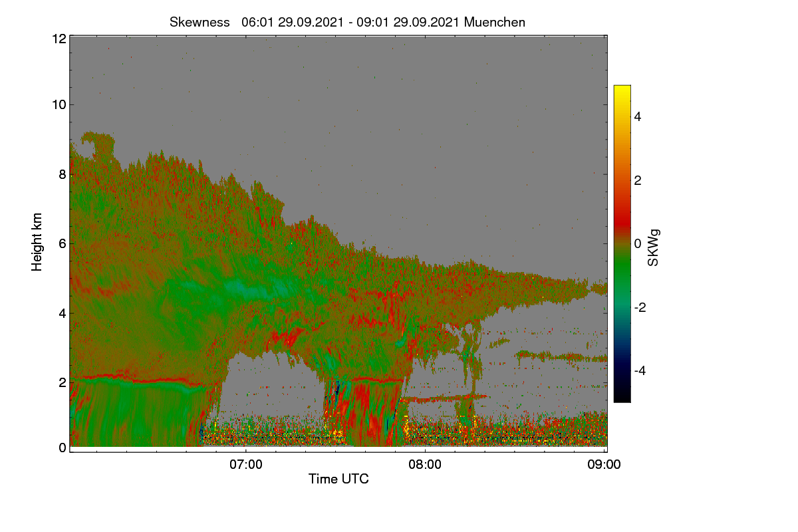The width and height of the screenshot is (798, 532).
Task: Select the 'Height km' y-axis label
Action: coord(37,242)
